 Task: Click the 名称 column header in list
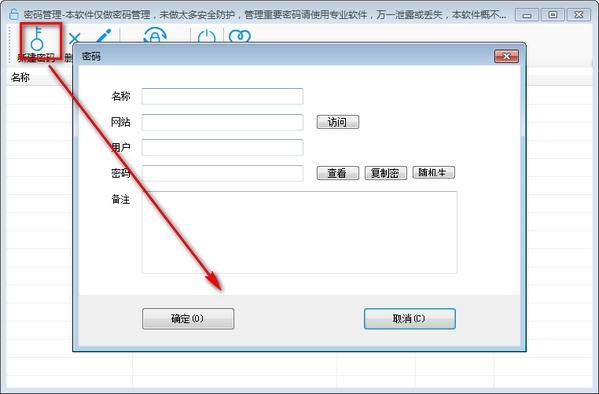tap(20, 78)
